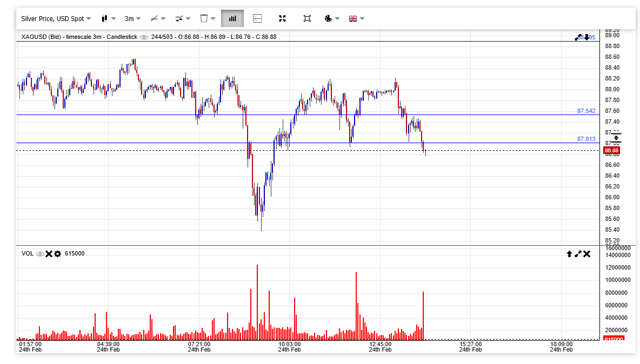640x364 pixels.
Task: Open the line drawing tools menu
Action: click(158, 18)
